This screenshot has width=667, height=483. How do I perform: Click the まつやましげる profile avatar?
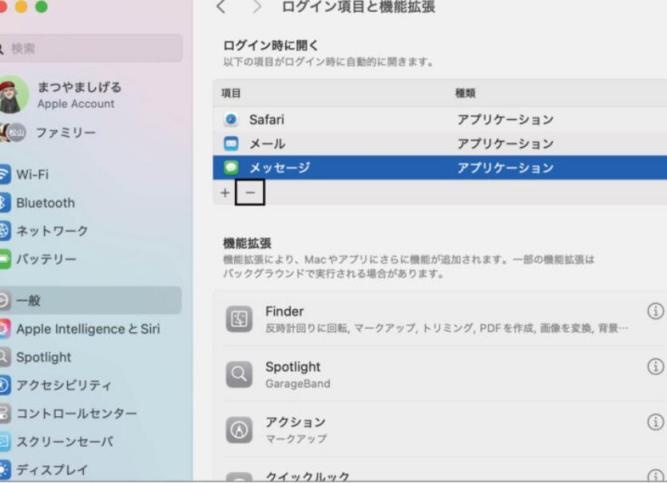tap(14, 94)
